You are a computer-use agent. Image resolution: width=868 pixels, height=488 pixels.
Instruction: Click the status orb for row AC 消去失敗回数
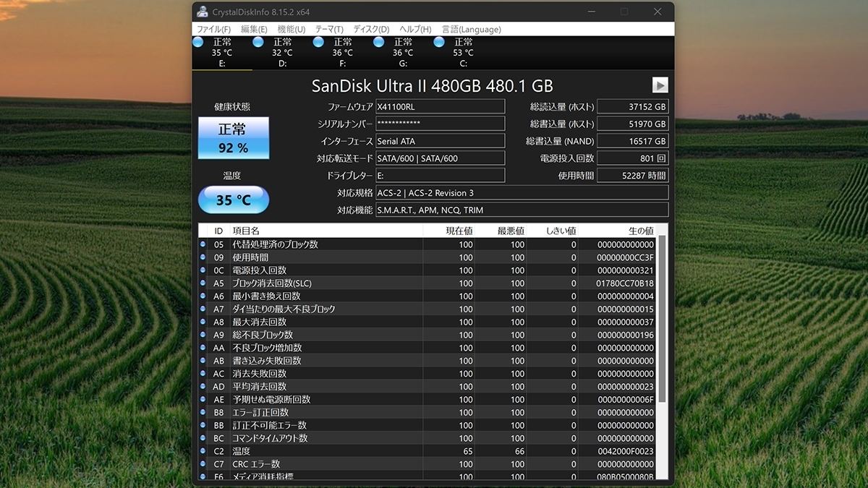pyautogui.click(x=203, y=374)
